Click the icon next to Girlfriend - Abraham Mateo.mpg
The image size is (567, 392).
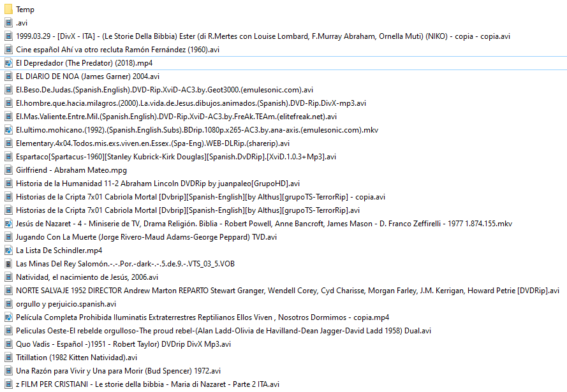8,170
